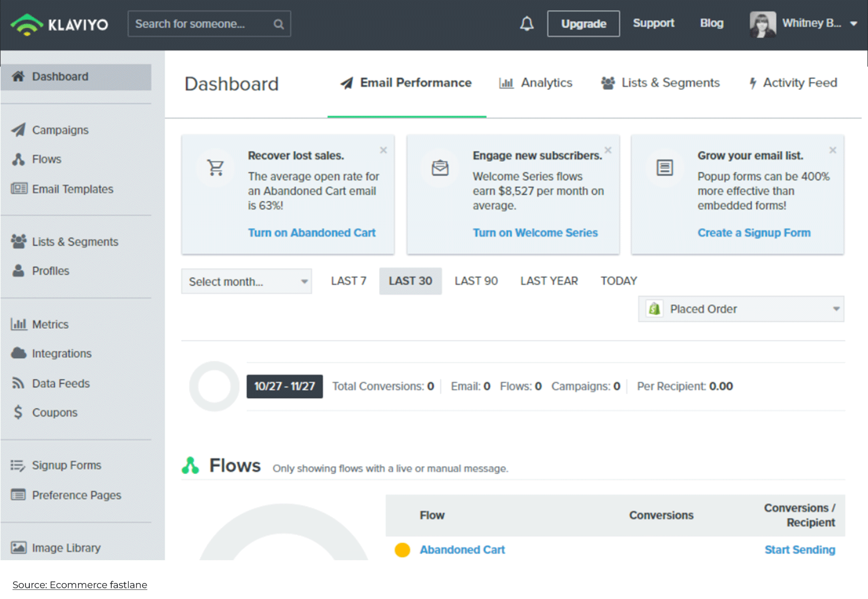Switch to the Activity Feed tab
The height and width of the screenshot is (599, 868).
point(793,83)
